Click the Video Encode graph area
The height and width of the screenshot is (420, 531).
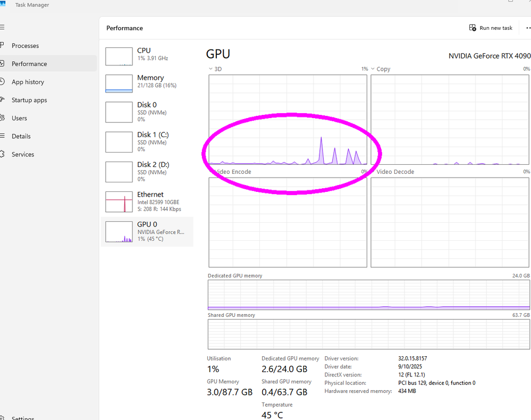[x=288, y=223]
